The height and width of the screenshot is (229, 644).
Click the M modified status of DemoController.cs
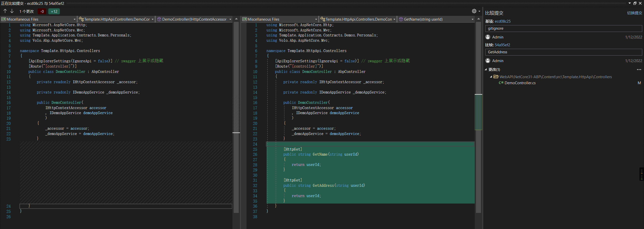[x=639, y=83]
